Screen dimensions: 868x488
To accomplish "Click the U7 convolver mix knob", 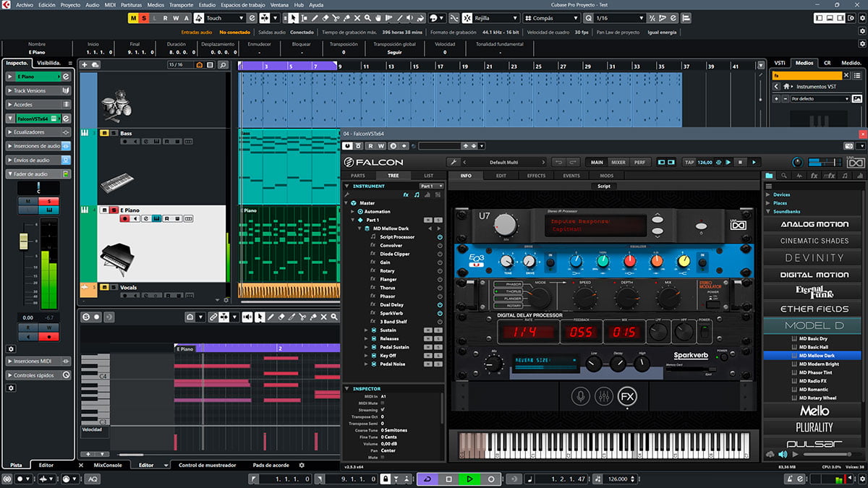I will click(506, 223).
